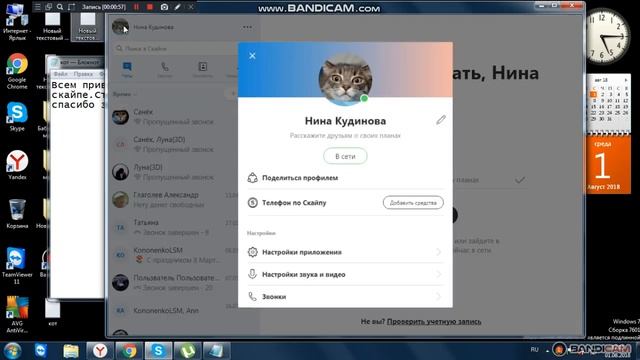Screen dimensions: 640x360
Task: Open the Bandicam hamburger menu icon
Action: pos(37,7)
